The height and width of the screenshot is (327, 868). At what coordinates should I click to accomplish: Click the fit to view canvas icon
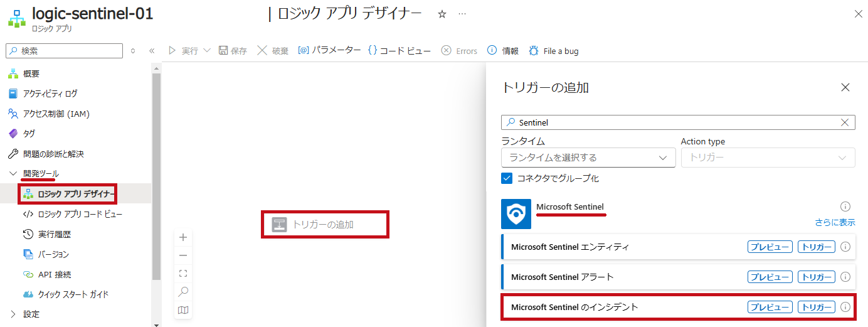183,274
